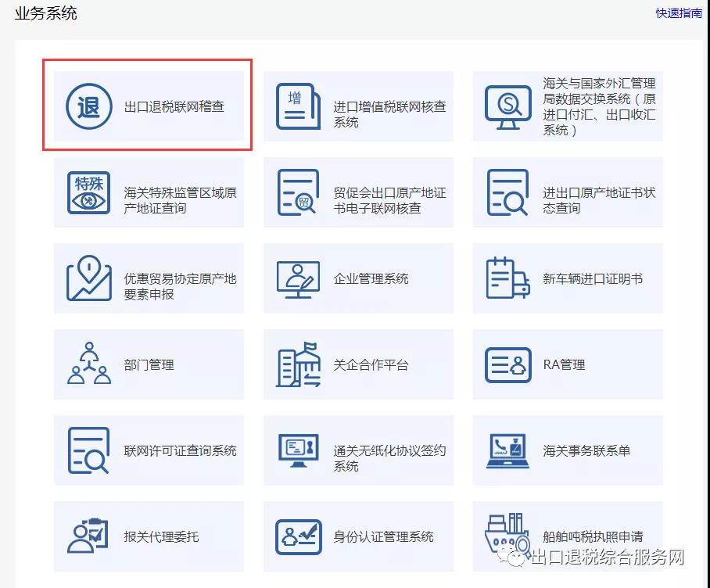Open the 新车辆进口证明书 truck icon
The height and width of the screenshot is (588, 710).
coord(507,278)
